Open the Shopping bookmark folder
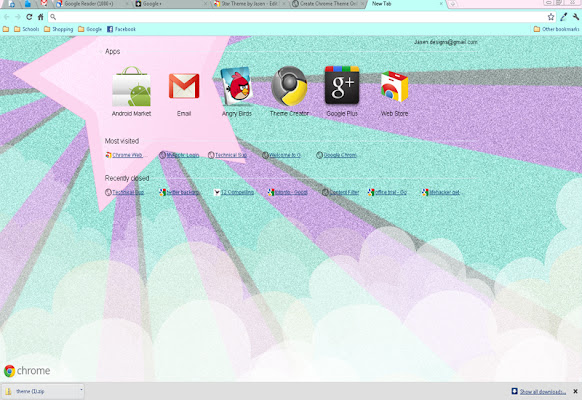Screen dimensions: 582x400 click(x=58, y=29)
